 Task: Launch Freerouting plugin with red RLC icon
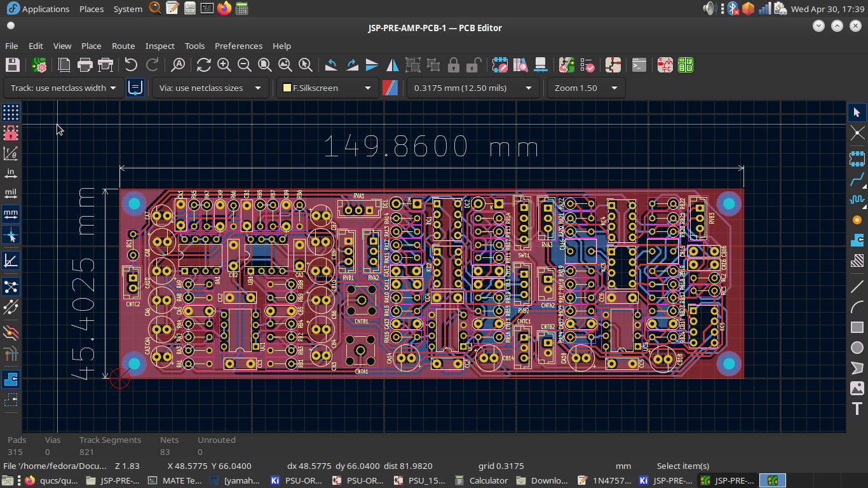(665, 65)
